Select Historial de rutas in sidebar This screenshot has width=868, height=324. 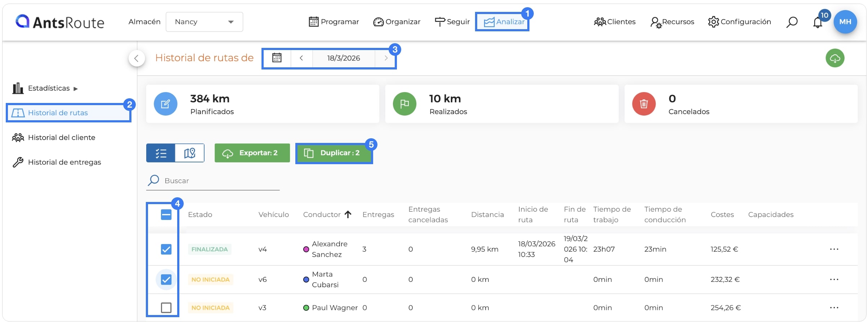(x=68, y=113)
